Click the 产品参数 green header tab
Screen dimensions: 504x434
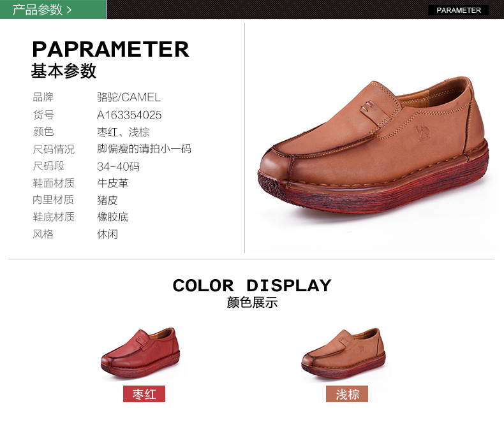53,10
